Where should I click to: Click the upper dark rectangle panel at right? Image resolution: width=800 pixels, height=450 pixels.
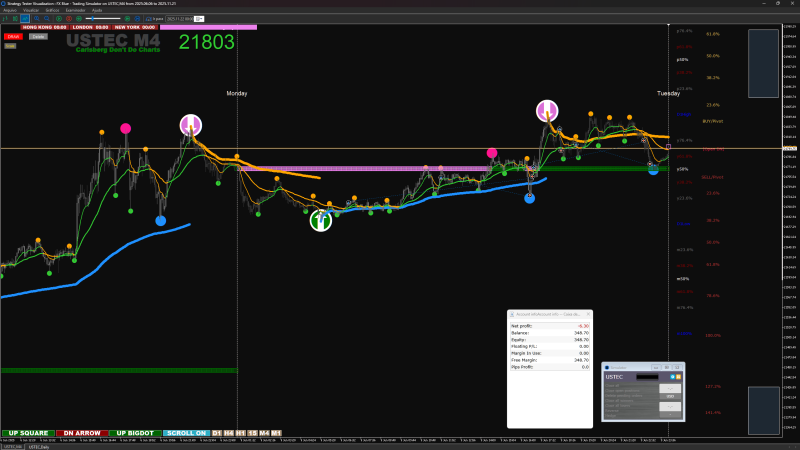(763, 63)
